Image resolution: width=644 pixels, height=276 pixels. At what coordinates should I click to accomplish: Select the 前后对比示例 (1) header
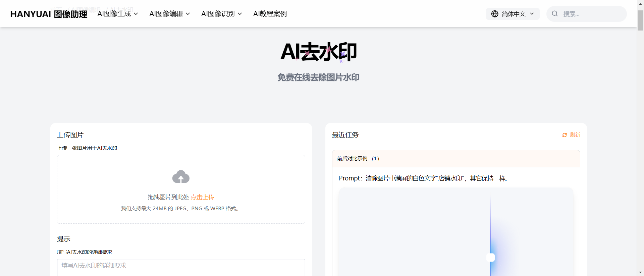click(456, 159)
